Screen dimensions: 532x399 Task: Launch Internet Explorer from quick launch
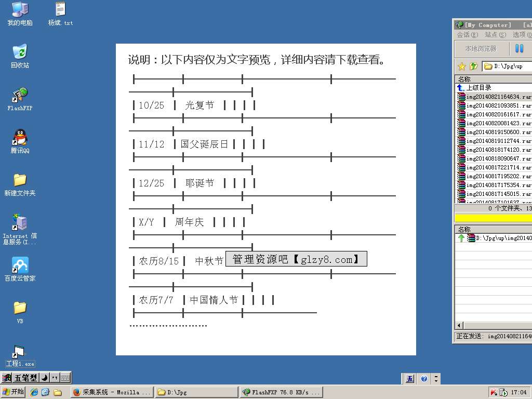click(34, 392)
